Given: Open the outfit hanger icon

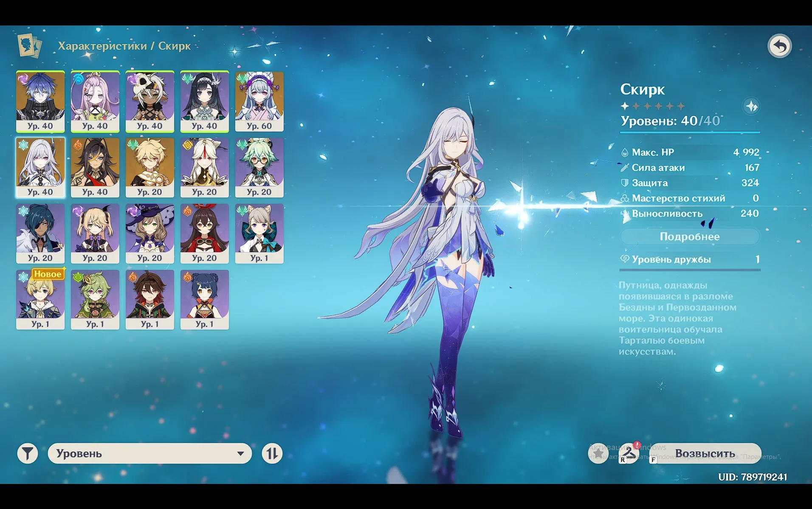Looking at the screenshot, I should [630, 453].
